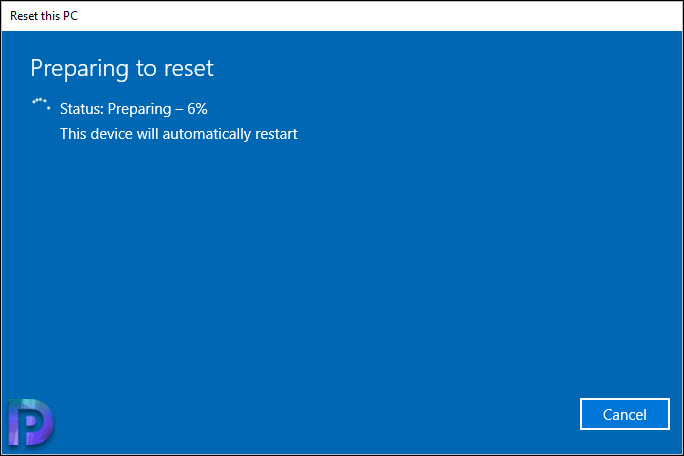Click the word 'Status:' label

click(x=82, y=109)
